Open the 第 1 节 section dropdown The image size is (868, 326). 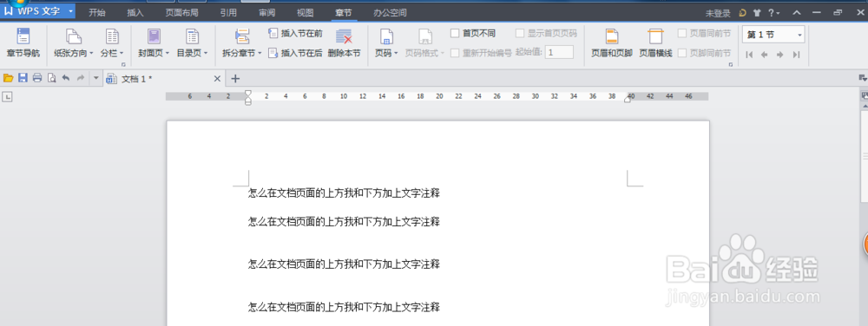point(773,35)
